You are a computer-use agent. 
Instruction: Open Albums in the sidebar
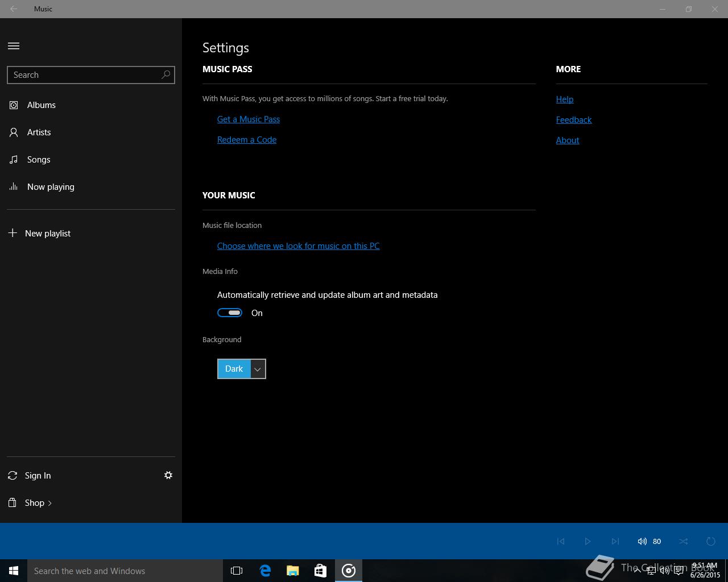pos(91,105)
